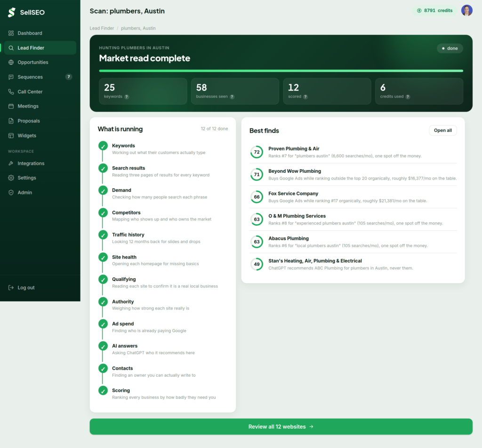
Task: Click 'Finding who is already paying Google'
Action: coord(149,331)
